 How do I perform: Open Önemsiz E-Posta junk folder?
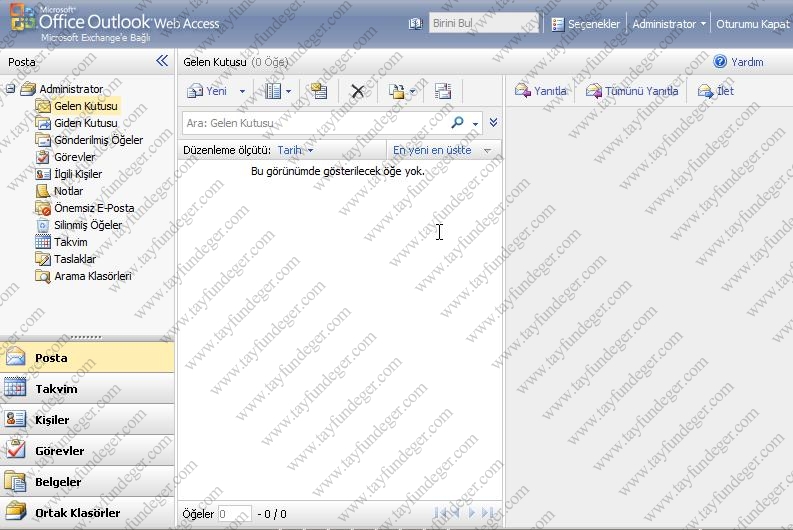[94, 208]
